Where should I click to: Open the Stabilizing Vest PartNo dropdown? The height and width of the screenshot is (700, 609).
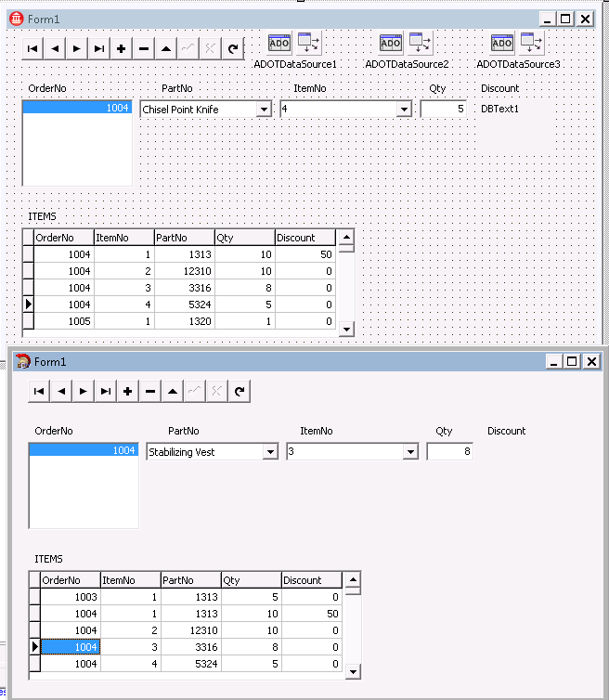pos(270,452)
